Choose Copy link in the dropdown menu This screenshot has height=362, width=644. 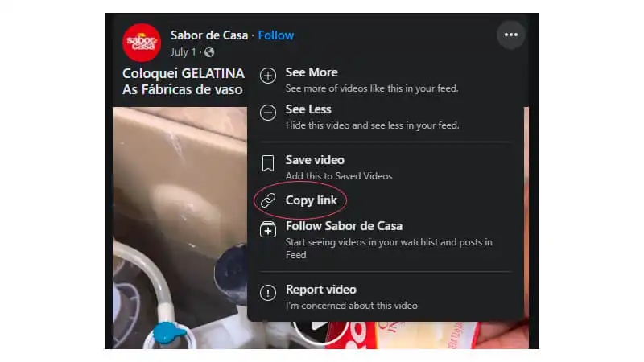click(311, 200)
